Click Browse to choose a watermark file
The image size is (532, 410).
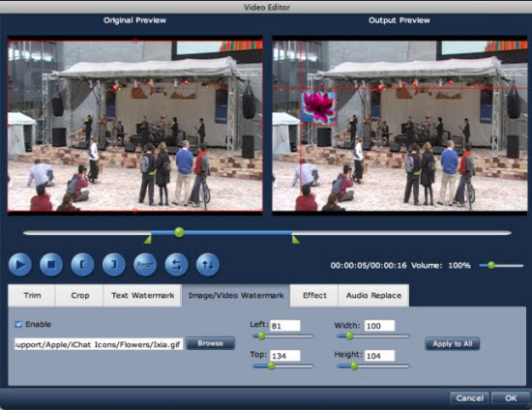tap(210, 343)
